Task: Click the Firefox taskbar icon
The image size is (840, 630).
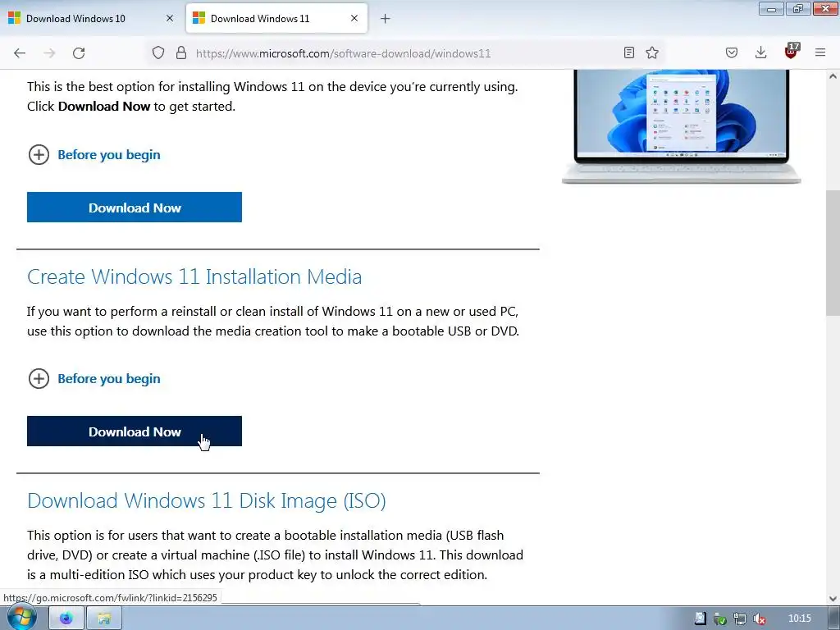Action: click(x=66, y=619)
